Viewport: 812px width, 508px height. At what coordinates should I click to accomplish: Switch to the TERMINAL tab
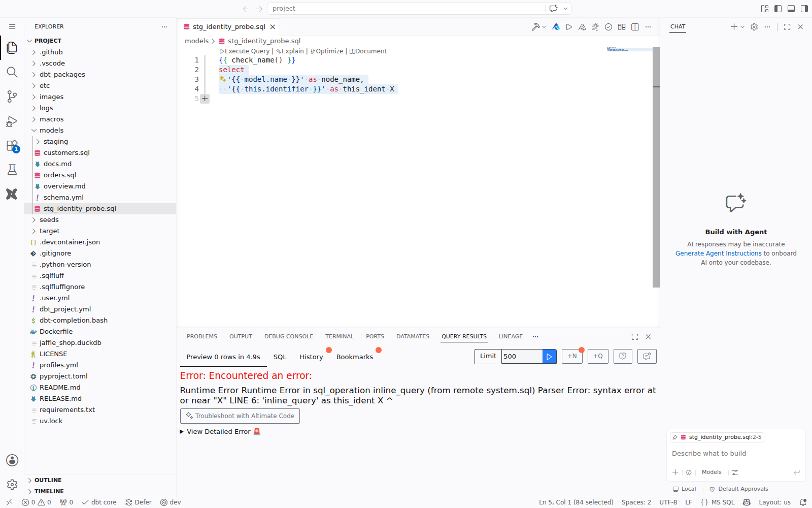click(x=340, y=337)
